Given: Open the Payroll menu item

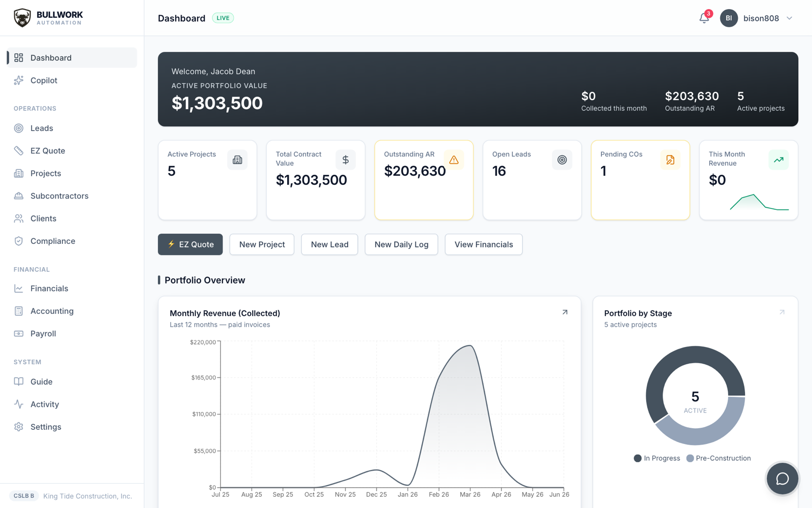Looking at the screenshot, I should coord(72,334).
